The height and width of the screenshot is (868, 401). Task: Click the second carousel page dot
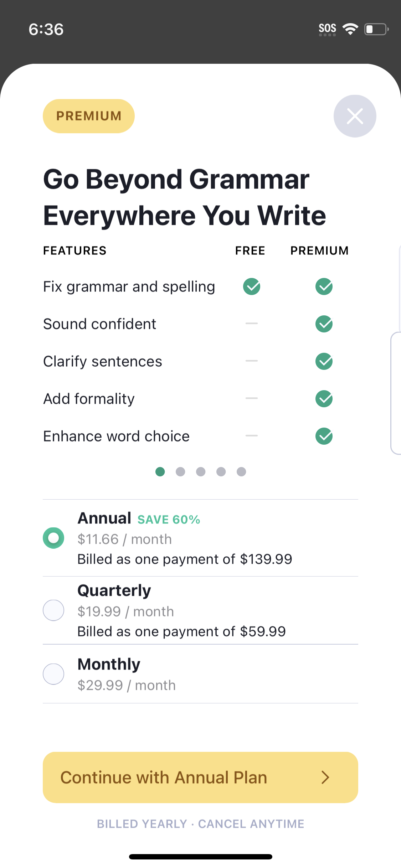[x=180, y=471]
